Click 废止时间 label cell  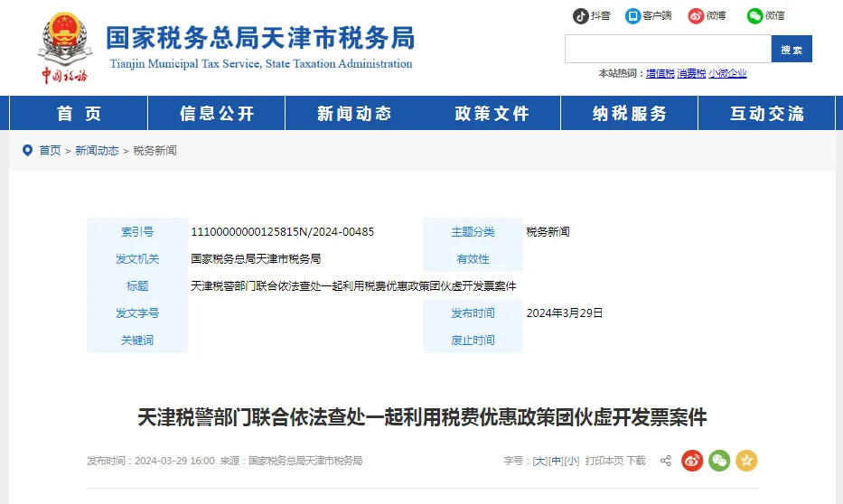[x=473, y=340]
